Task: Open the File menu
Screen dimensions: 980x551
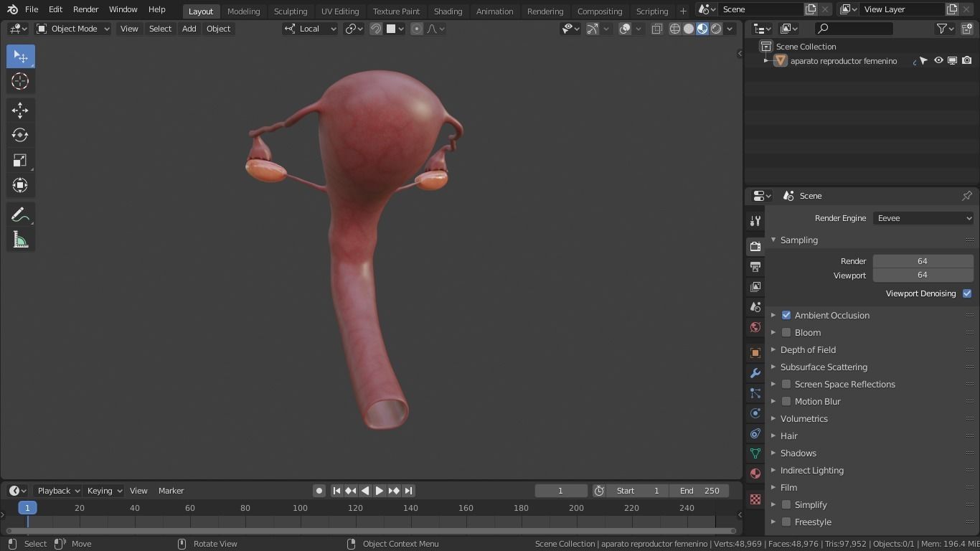Action: click(32, 9)
